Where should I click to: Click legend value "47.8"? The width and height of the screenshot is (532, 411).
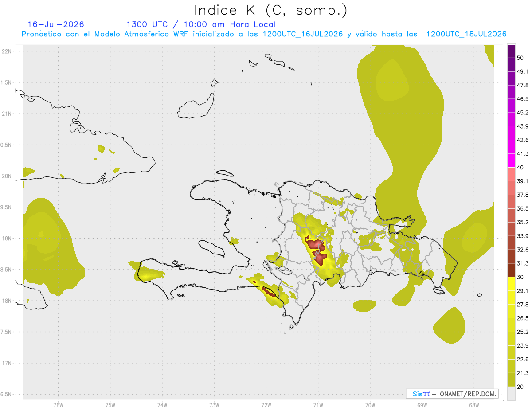click(x=523, y=85)
